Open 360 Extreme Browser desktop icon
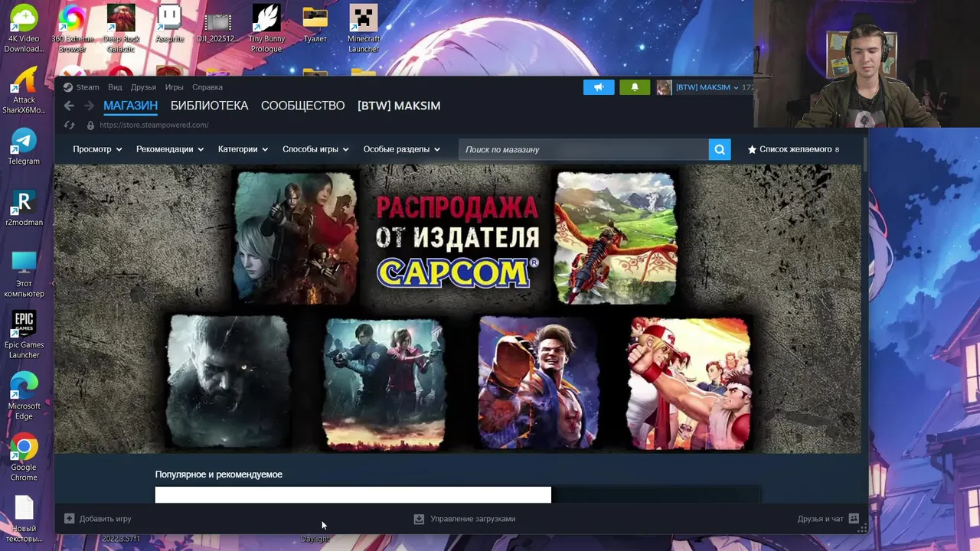The height and width of the screenshot is (551, 980). [72, 29]
